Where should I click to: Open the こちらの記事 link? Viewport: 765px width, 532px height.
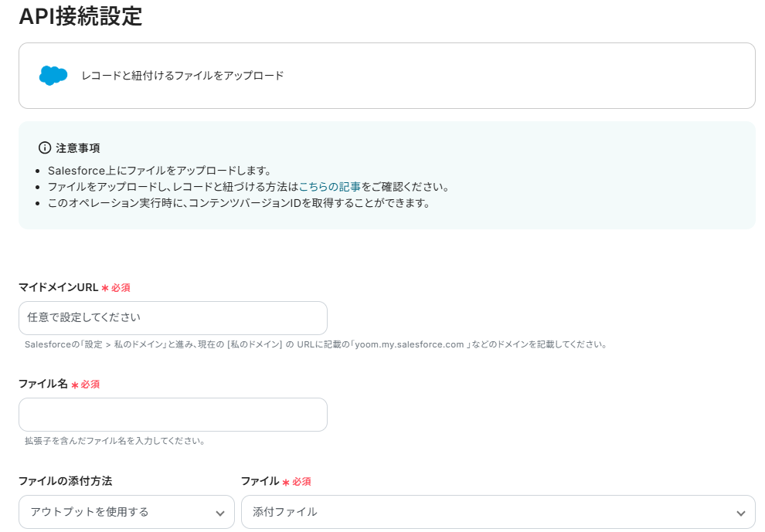click(330, 187)
